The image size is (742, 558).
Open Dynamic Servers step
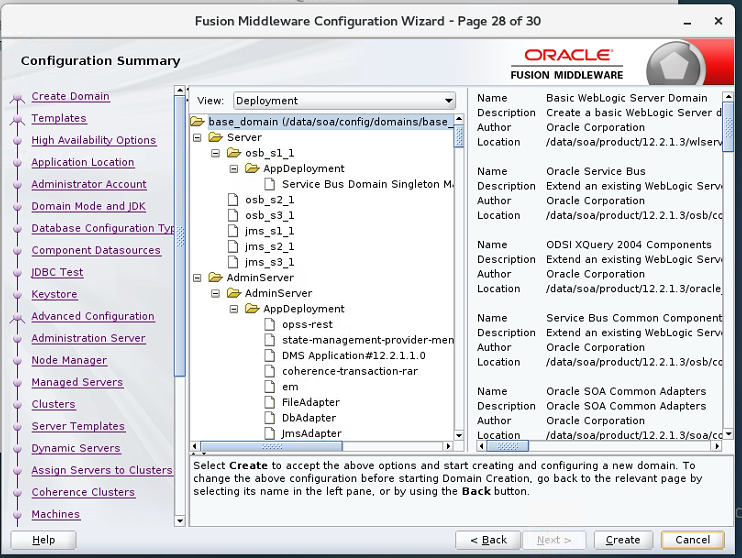click(76, 448)
